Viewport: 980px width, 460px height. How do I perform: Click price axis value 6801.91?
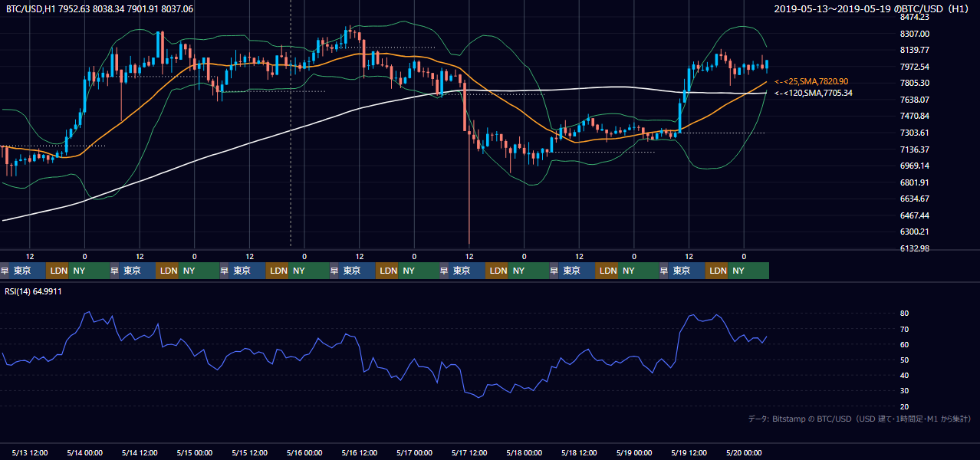click(916, 182)
